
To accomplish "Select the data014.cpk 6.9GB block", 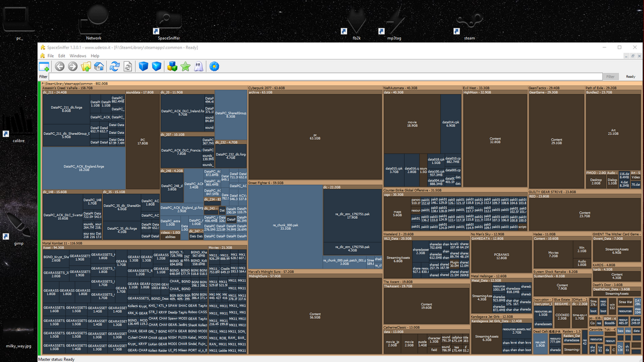I will pyautogui.click(x=451, y=124).
